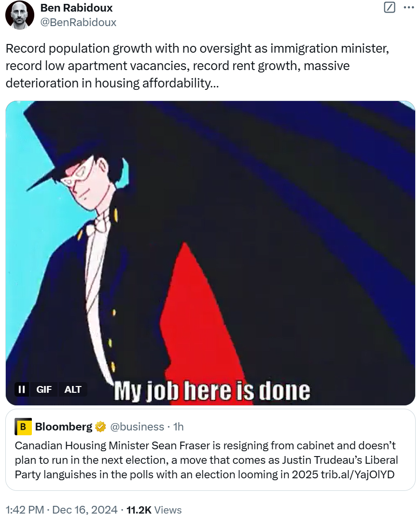Click the Grok slash icon

click(x=390, y=7)
